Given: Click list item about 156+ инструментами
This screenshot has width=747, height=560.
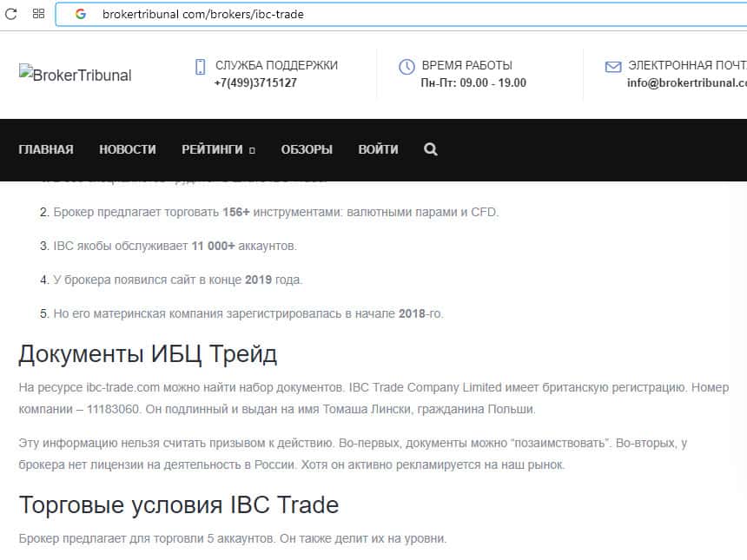Looking at the screenshot, I should 269,212.
